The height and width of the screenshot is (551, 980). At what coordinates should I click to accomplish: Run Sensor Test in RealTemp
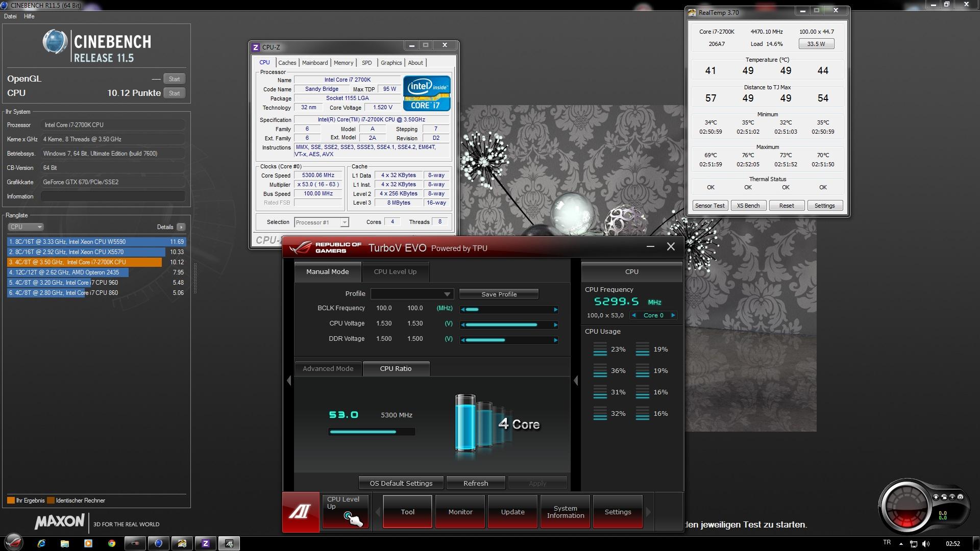pos(709,206)
